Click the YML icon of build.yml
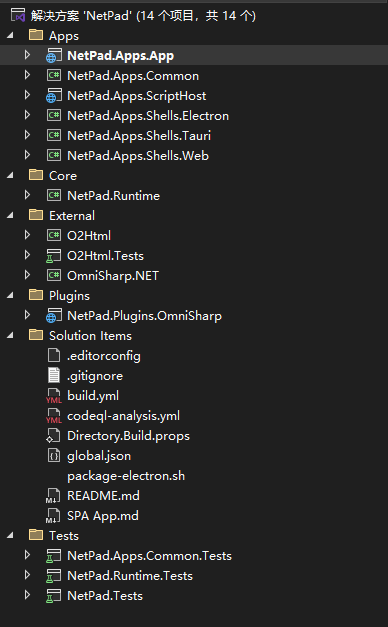 click(x=54, y=395)
